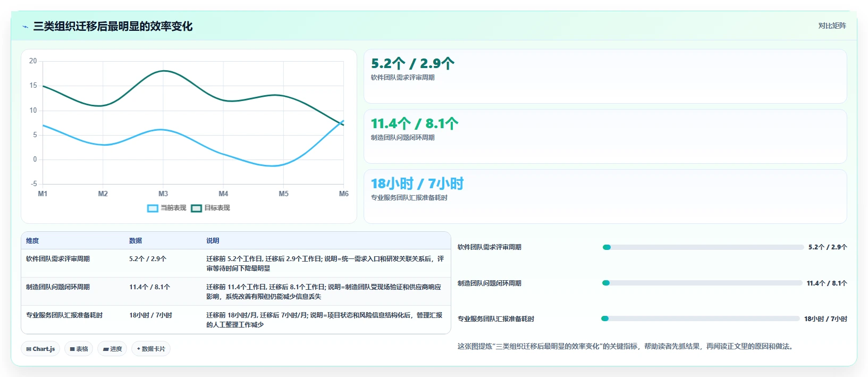Click the 5.2个 / 2.9个 value beside progress bar
Screen dimensions: 868x377
point(828,247)
